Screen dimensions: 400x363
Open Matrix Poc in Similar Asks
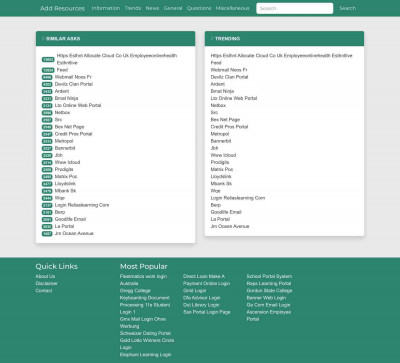pyautogui.click(x=66, y=176)
